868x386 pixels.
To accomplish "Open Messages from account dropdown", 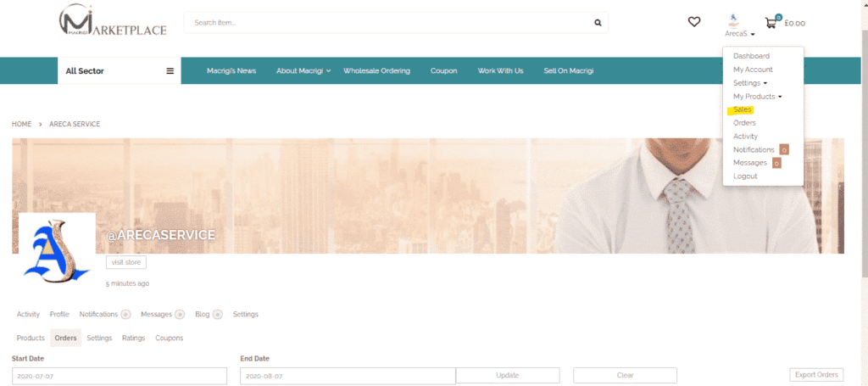I will [750, 163].
